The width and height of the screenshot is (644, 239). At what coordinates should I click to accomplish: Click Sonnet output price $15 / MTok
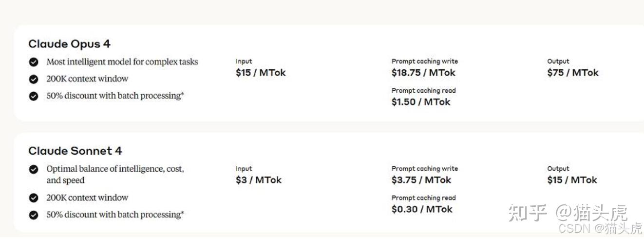[x=572, y=180]
